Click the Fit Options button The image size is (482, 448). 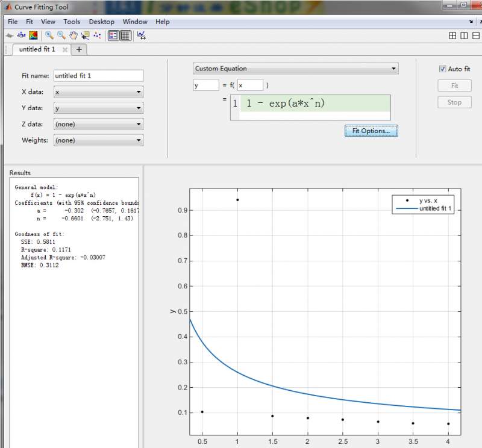pyautogui.click(x=371, y=131)
